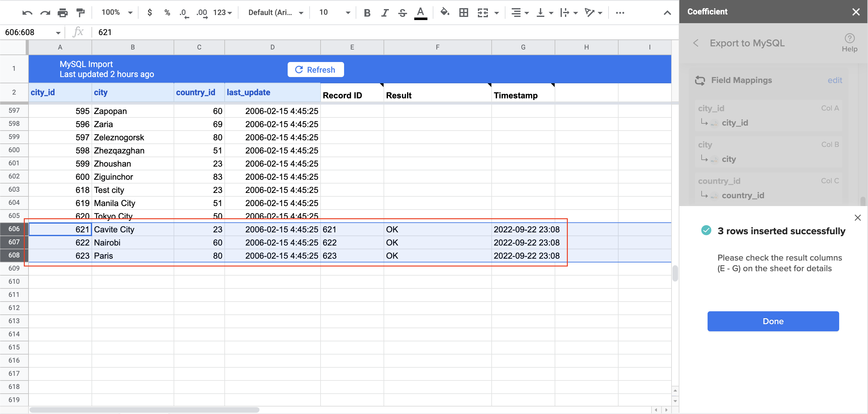This screenshot has height=414, width=868.
Task: Click the country_id column header cell
Action: (x=199, y=92)
